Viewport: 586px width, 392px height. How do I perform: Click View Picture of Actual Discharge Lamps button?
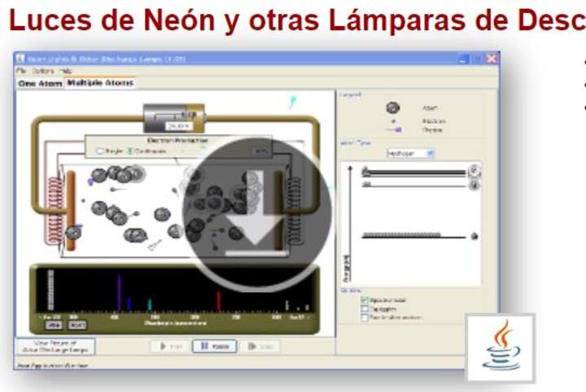point(55,346)
